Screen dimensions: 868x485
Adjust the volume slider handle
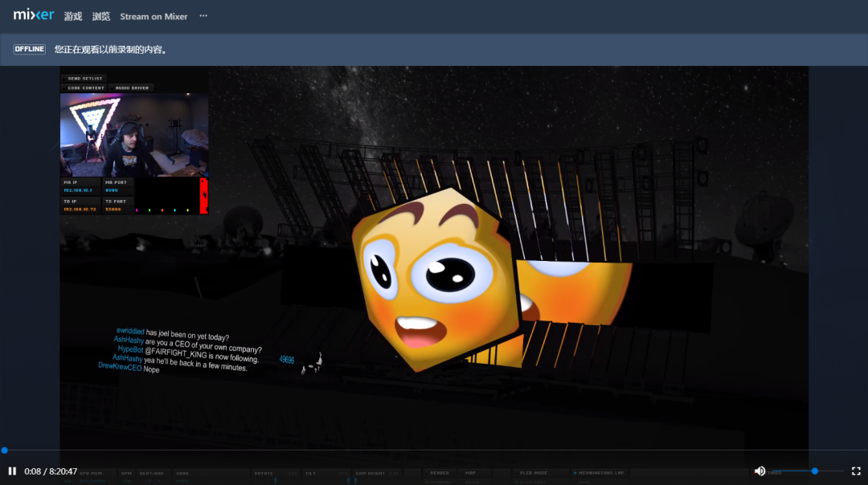click(x=814, y=471)
